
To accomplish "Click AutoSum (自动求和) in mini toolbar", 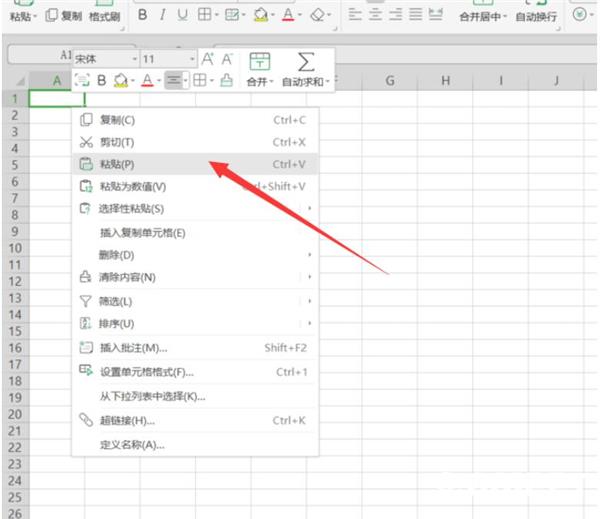I will pyautogui.click(x=306, y=69).
